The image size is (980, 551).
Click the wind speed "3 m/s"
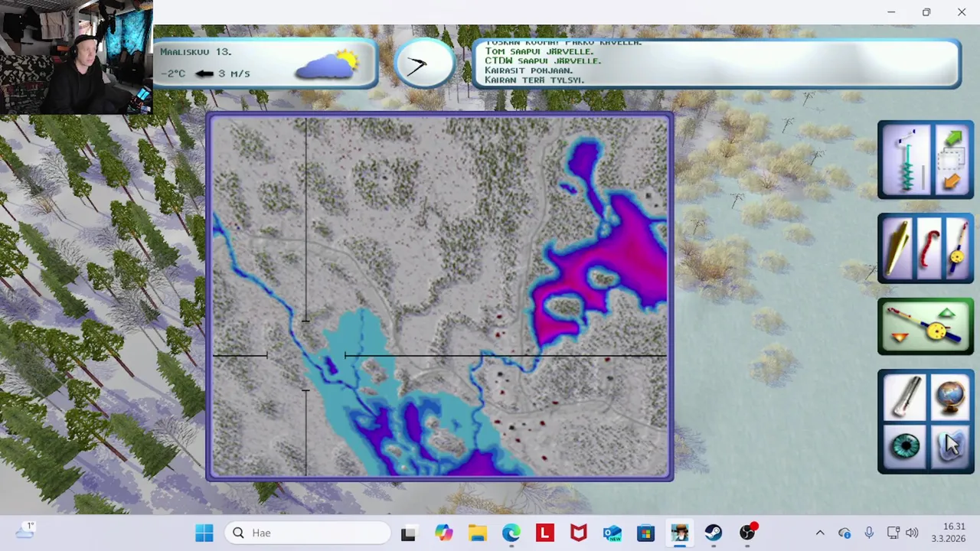pyautogui.click(x=234, y=73)
